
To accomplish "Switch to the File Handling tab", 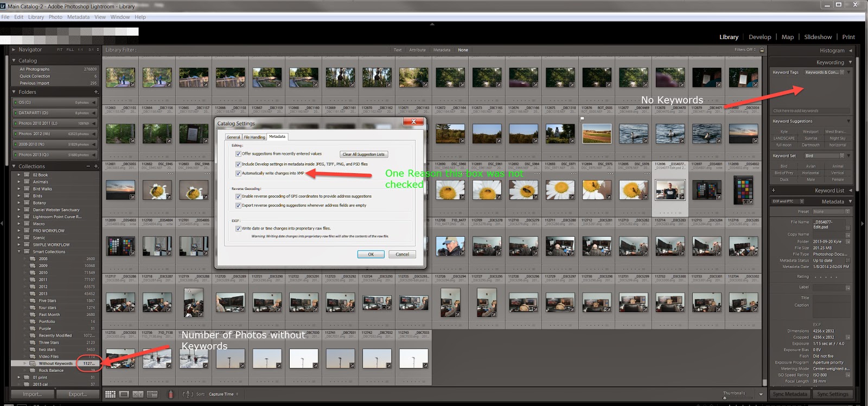I will pyautogui.click(x=254, y=137).
